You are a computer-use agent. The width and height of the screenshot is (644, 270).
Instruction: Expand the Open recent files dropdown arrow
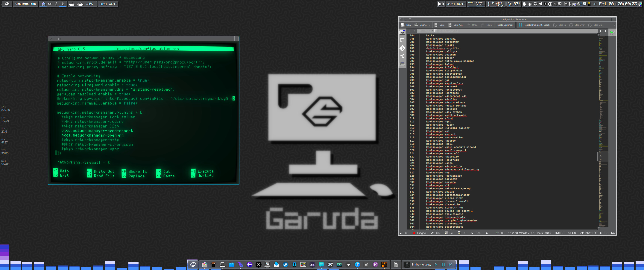click(429, 25)
